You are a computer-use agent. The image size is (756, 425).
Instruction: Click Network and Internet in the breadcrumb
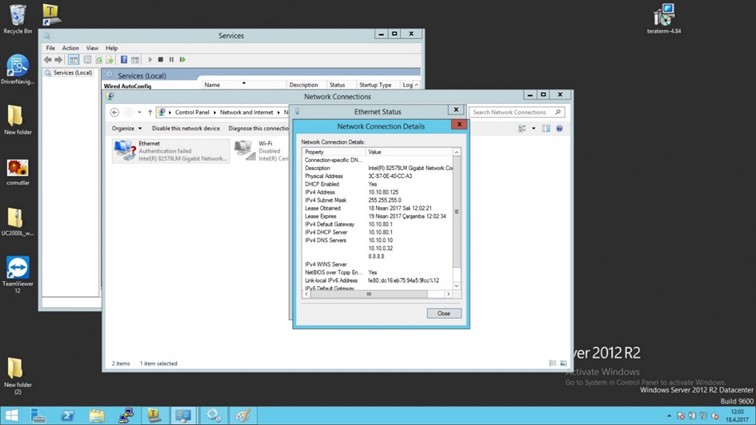[x=246, y=112]
